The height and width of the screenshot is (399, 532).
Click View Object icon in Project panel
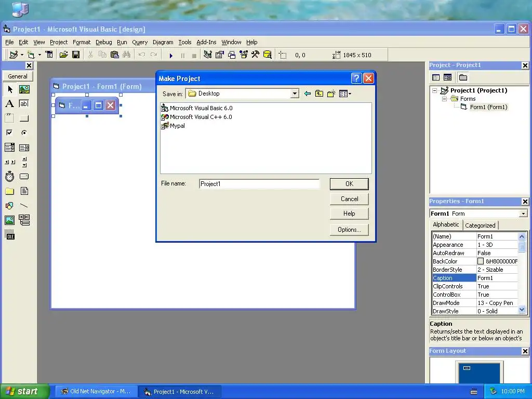447,77
